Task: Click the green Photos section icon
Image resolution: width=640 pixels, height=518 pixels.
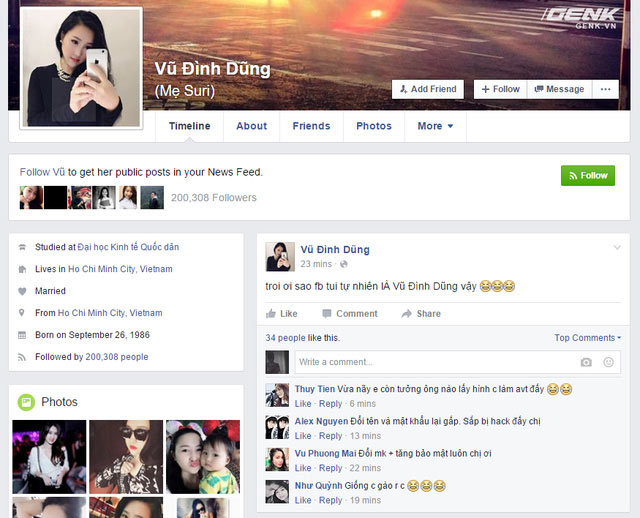Action: [26, 402]
